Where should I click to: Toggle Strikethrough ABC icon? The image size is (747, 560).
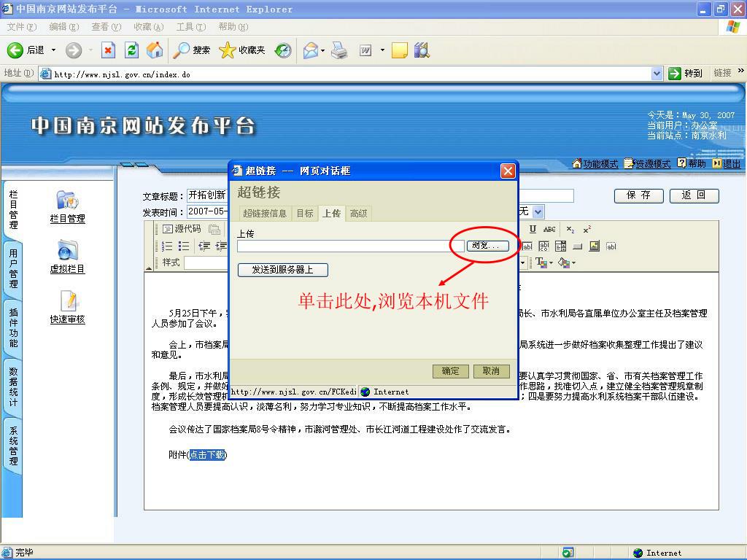(x=549, y=230)
